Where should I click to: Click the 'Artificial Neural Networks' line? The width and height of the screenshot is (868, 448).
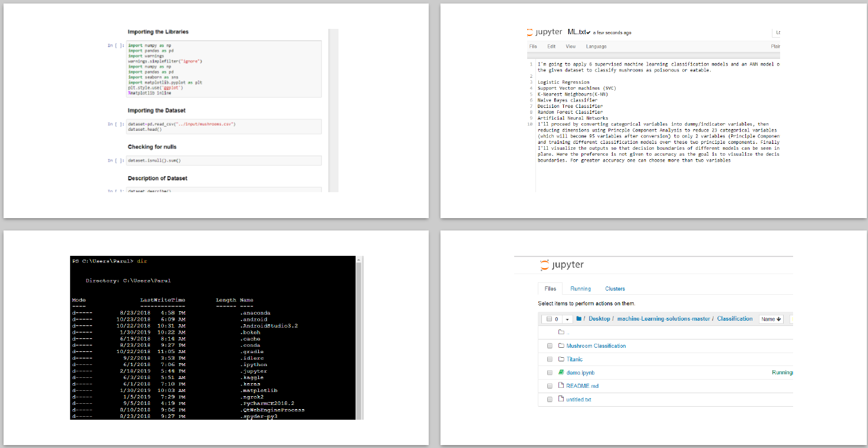(x=573, y=118)
